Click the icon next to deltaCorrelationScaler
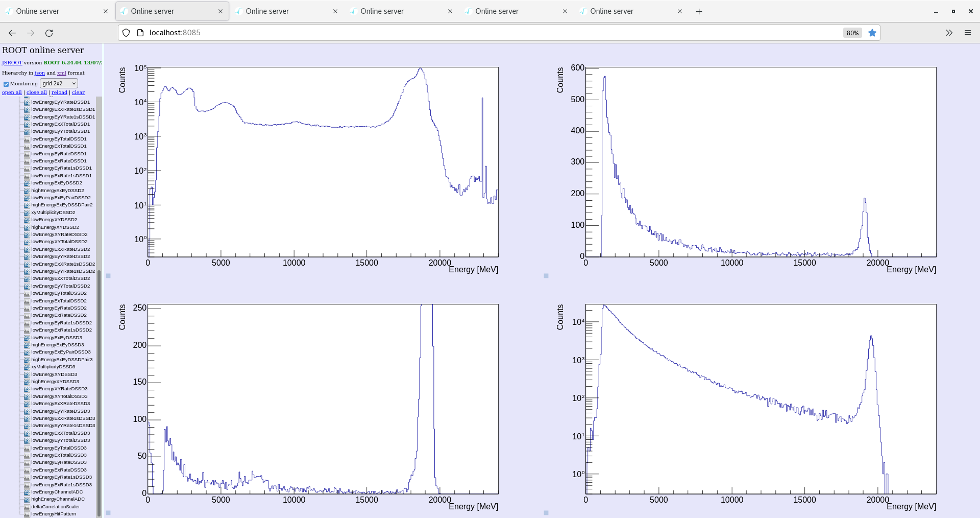The width and height of the screenshot is (980, 518). [x=27, y=507]
